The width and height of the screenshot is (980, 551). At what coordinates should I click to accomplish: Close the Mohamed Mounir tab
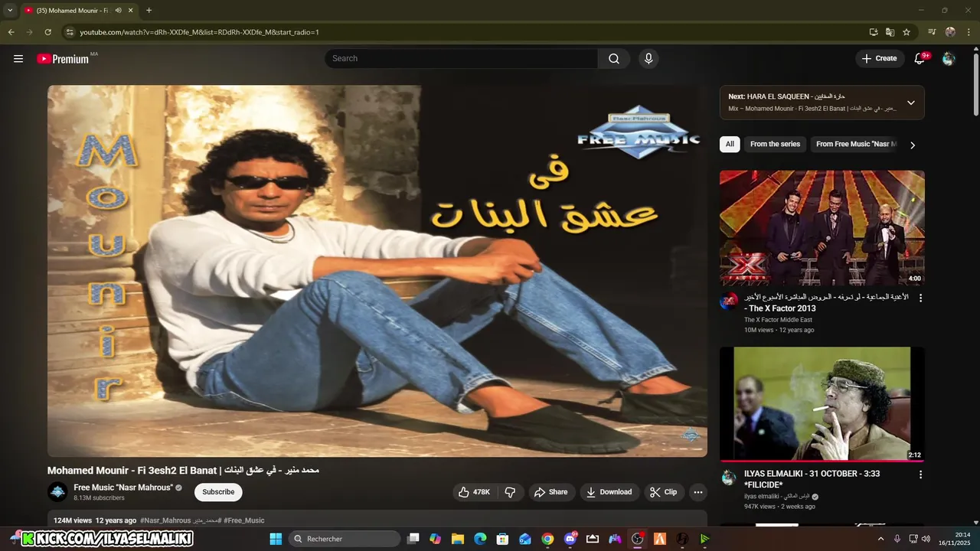(x=131, y=11)
